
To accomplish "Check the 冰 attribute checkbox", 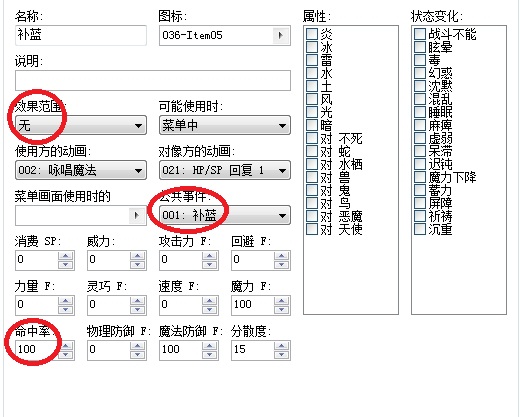I will 312,47.
